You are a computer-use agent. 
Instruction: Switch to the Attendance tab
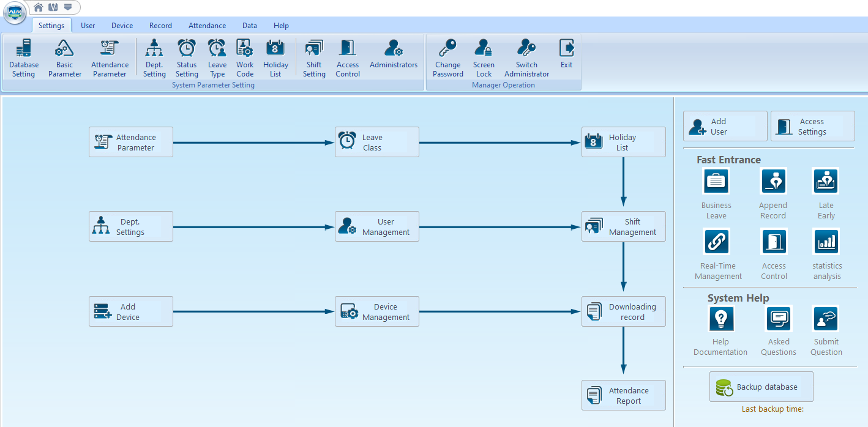207,26
